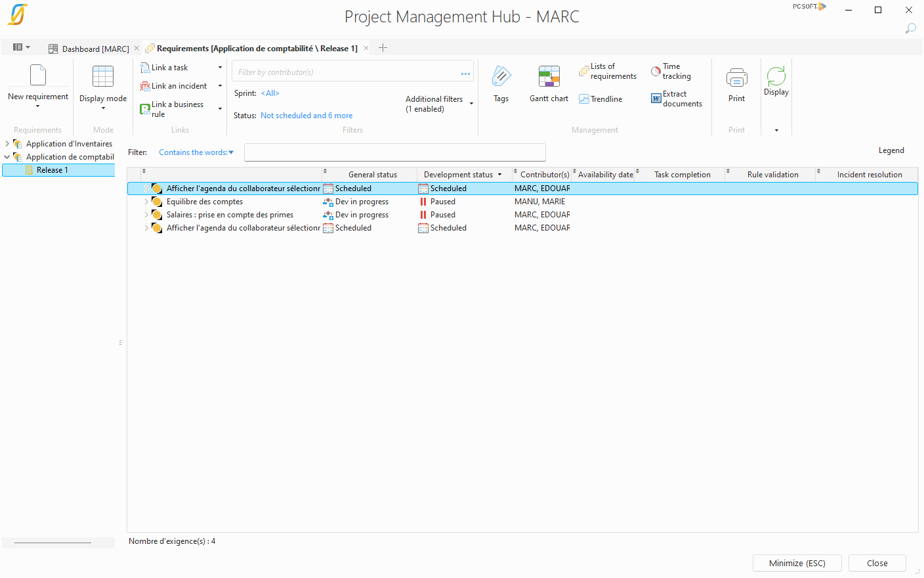Add a new tab with plus button

point(383,47)
